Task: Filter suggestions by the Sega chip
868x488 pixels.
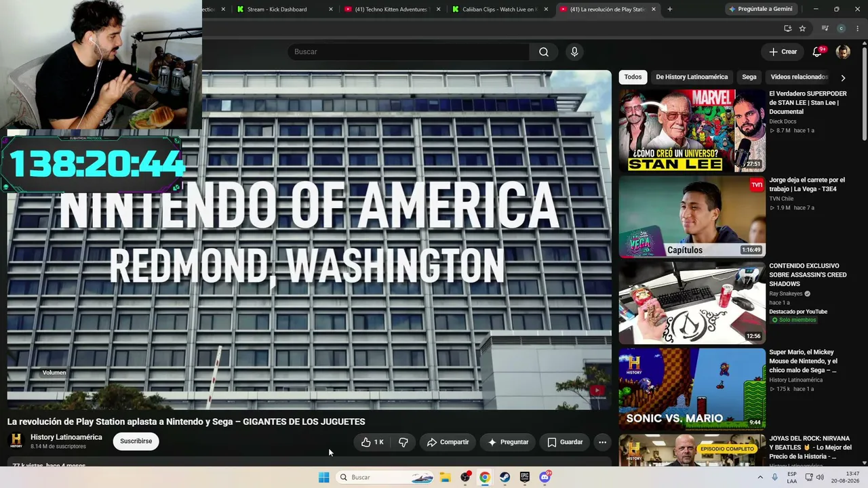Action: tap(749, 77)
